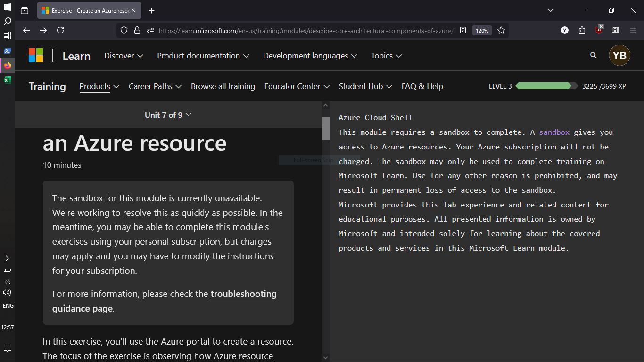This screenshot has width=644, height=362.
Task: Expand the Unit 7 of 9 selector
Action: [x=168, y=115]
